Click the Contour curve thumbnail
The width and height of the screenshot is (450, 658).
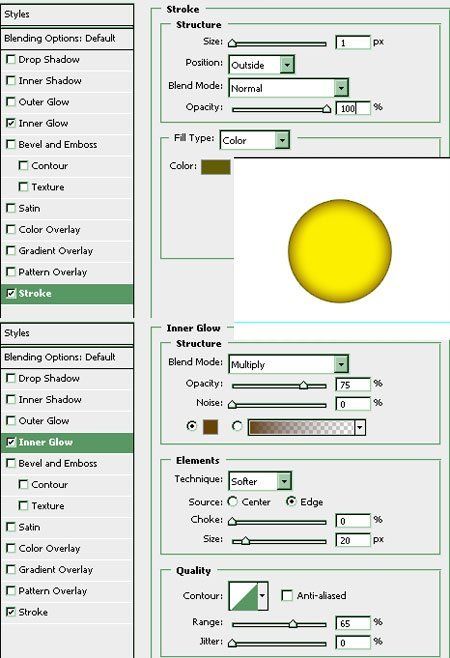(243, 595)
